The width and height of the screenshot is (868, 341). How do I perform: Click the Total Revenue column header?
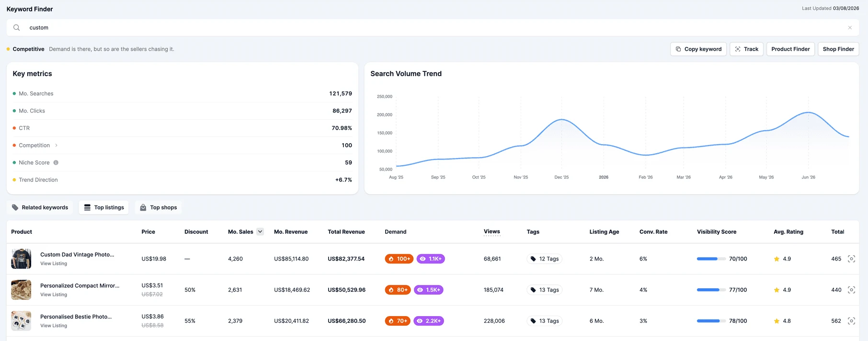click(x=346, y=232)
